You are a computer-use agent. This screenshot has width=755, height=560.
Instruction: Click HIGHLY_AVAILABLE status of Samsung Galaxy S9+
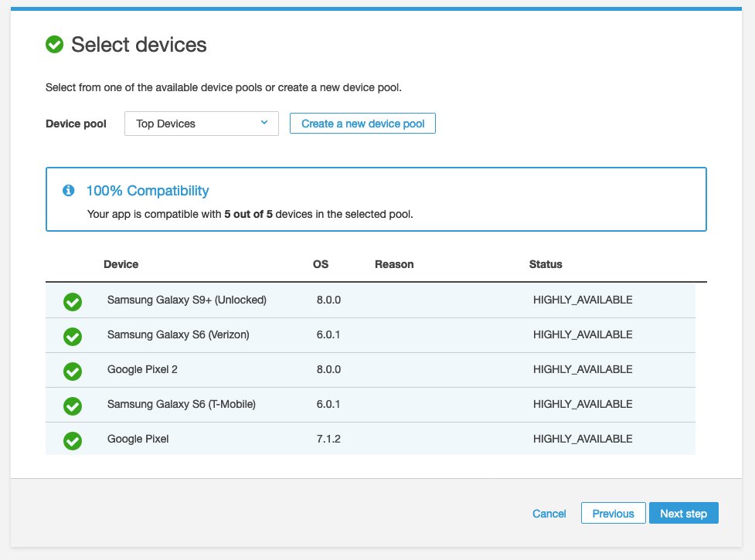click(x=583, y=300)
